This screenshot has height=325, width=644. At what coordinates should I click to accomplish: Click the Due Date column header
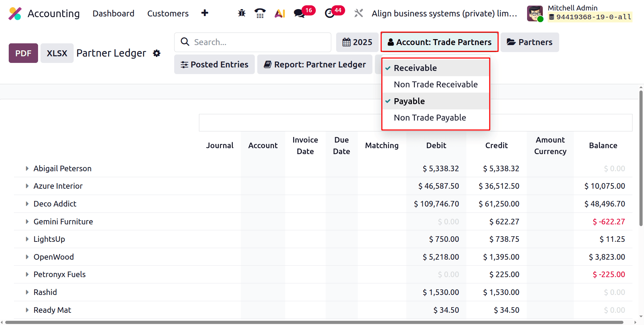[341, 145]
